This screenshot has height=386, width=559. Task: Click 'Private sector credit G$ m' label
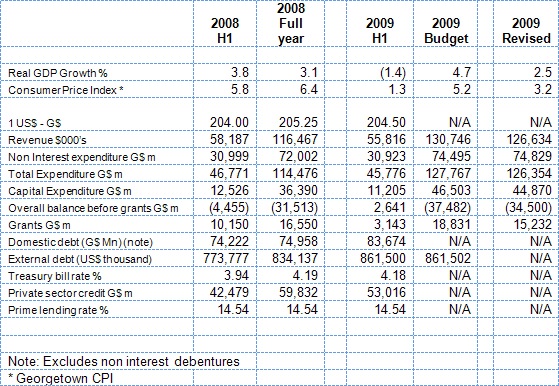point(70,293)
